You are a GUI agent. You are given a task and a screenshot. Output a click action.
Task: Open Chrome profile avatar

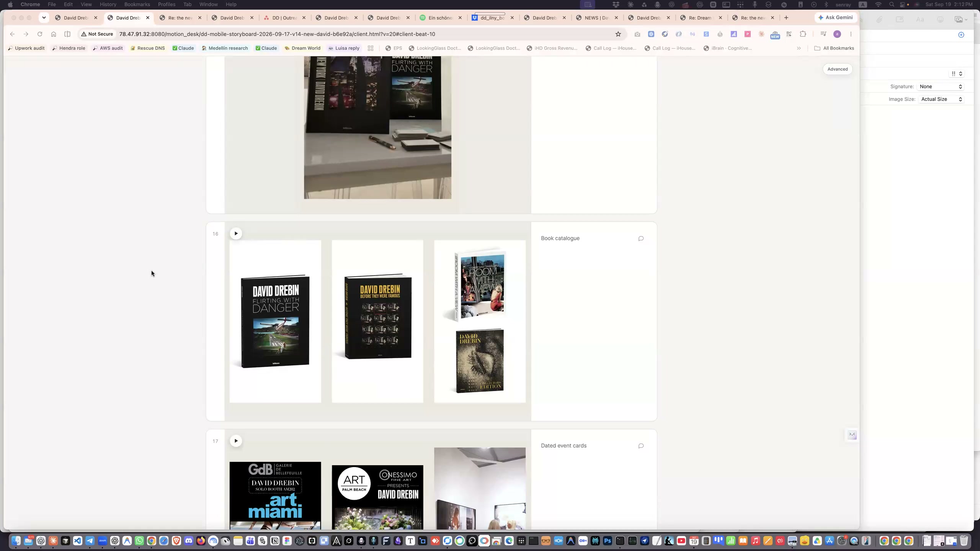tap(837, 34)
